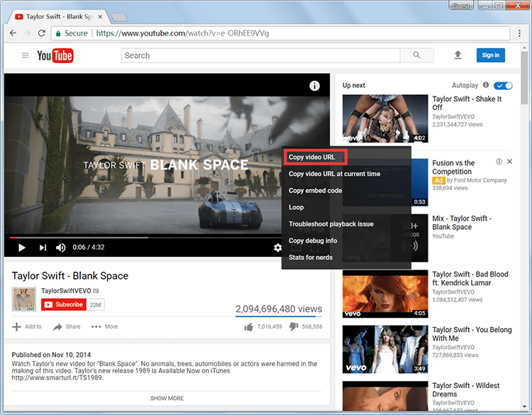Image resolution: width=532 pixels, height=415 pixels.
Task: Mute the video with speaker icon
Action: pos(61,248)
